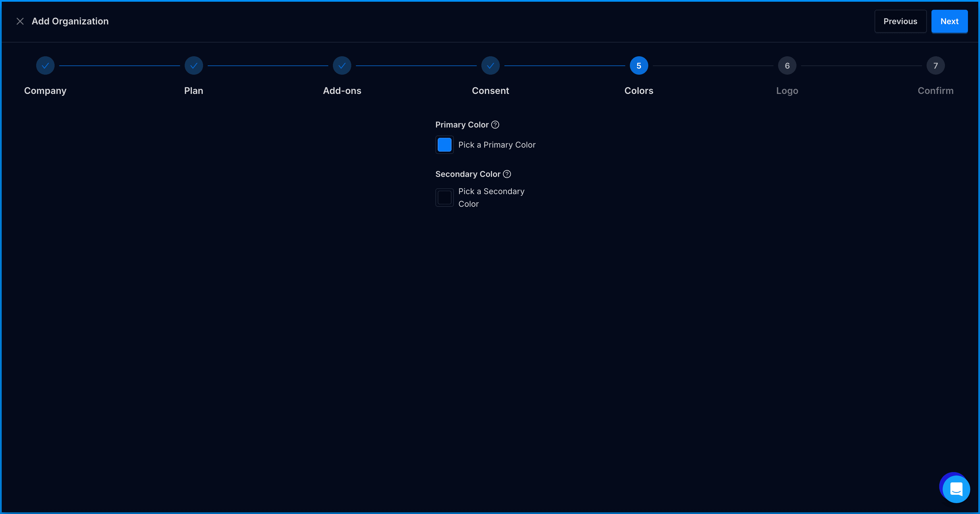
Task: Open the chat support widget
Action: [x=956, y=489]
